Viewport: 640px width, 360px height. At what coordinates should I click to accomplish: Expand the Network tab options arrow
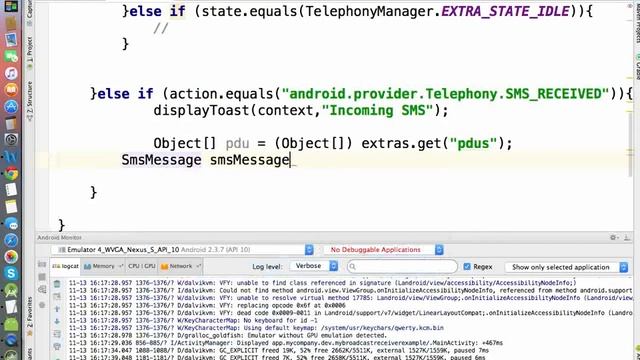[198, 266]
